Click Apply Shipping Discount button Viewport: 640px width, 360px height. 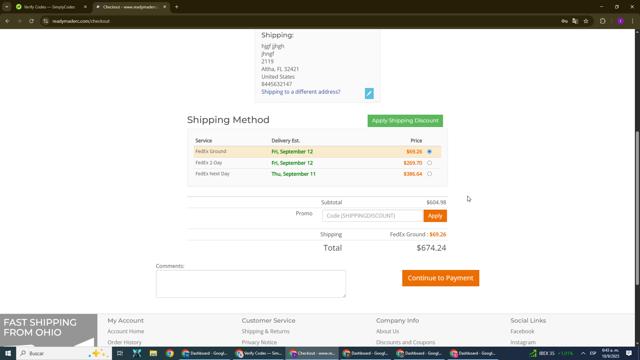point(405,121)
